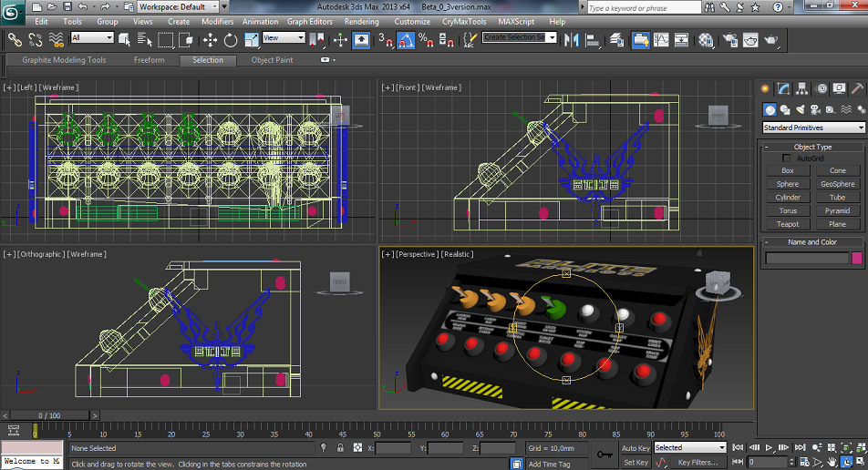This screenshot has height=470, width=868.
Task: Select the Move transform tool
Action: coord(210,40)
